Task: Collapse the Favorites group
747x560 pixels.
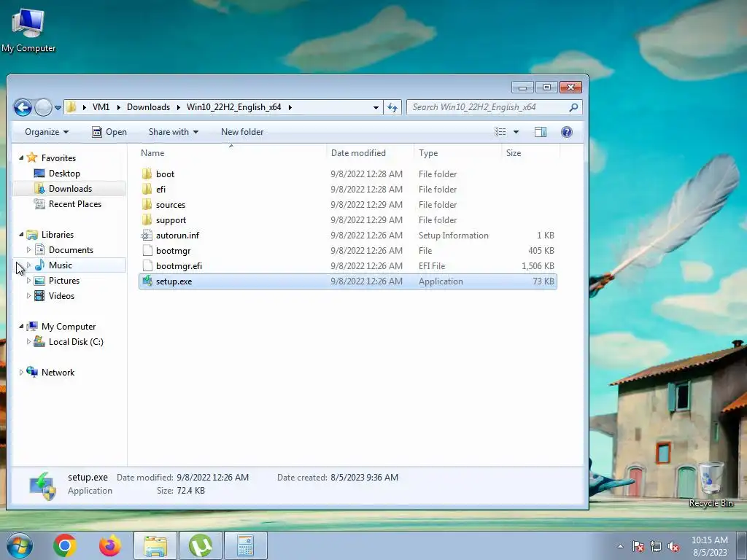Action: click(x=21, y=157)
